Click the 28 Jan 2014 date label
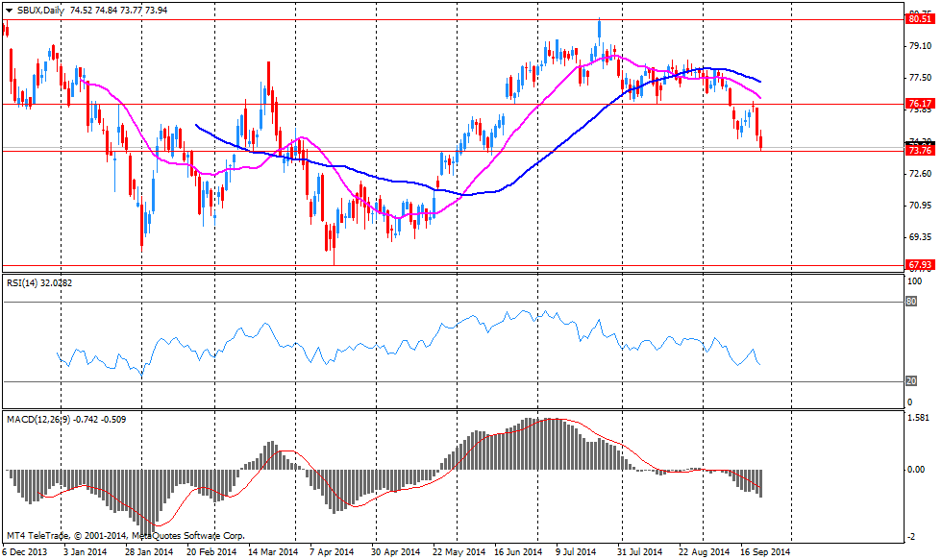 (x=149, y=552)
